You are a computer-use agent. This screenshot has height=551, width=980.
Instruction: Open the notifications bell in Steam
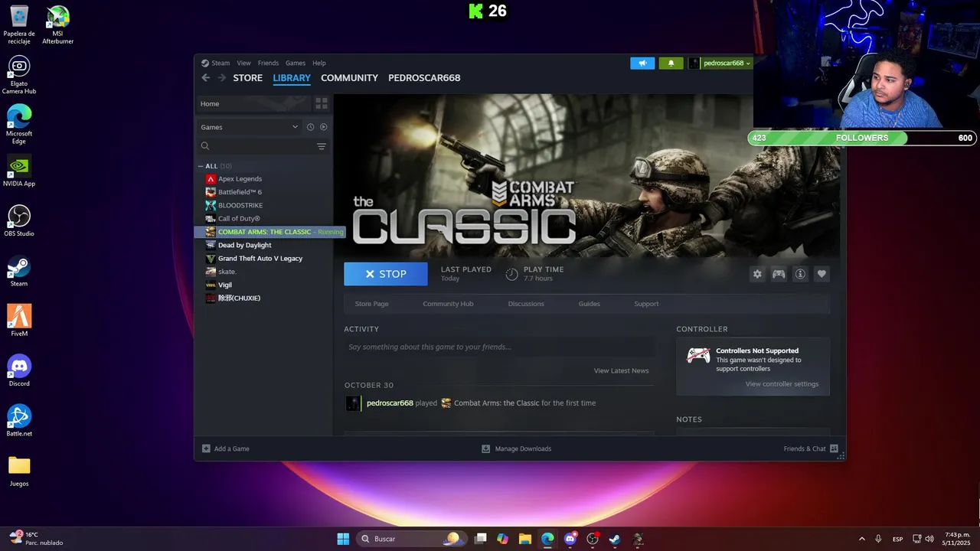point(671,64)
